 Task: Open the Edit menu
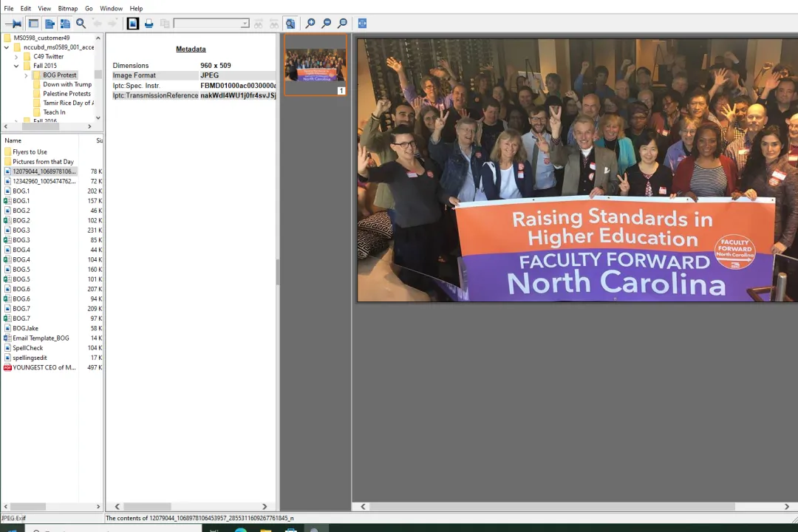pyautogui.click(x=25, y=9)
